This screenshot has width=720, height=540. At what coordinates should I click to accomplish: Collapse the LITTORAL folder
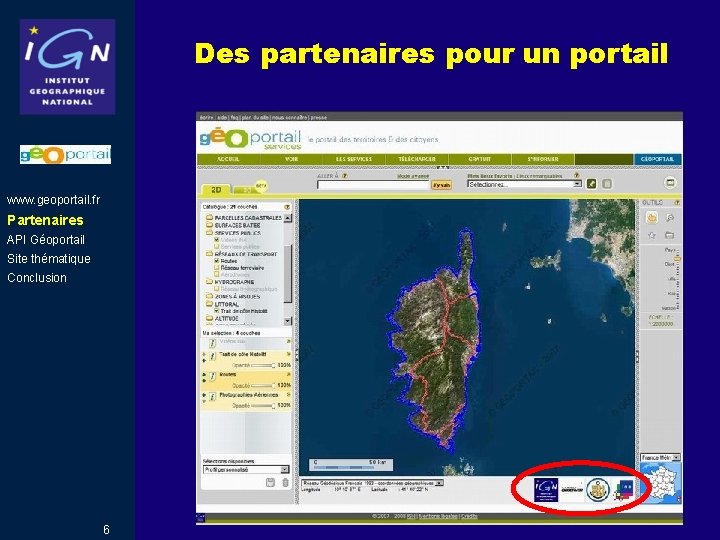point(209,304)
